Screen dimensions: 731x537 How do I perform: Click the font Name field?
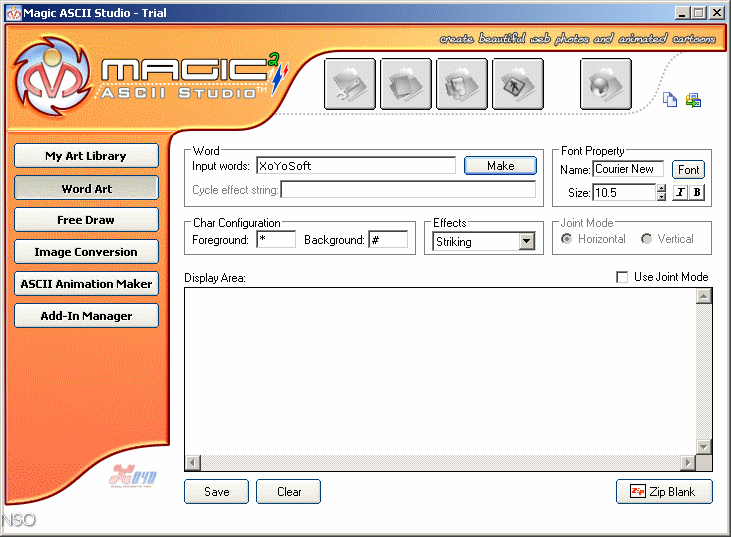click(x=628, y=169)
